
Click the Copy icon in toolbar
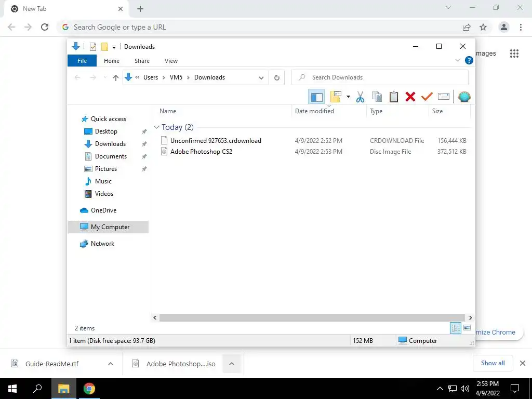coord(377,97)
